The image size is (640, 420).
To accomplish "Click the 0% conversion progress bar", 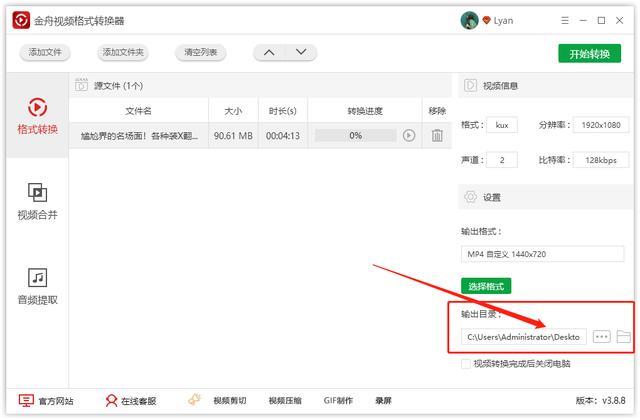I will point(355,135).
